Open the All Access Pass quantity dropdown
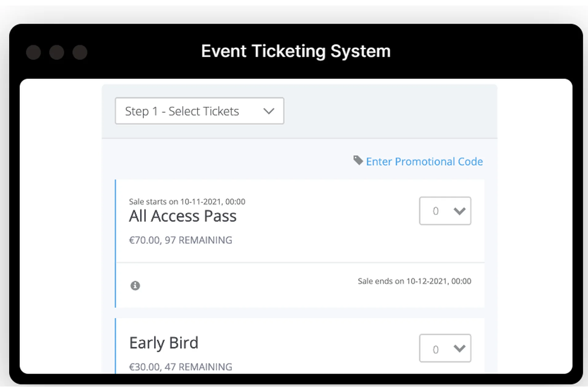The image size is (588, 392). tap(445, 211)
